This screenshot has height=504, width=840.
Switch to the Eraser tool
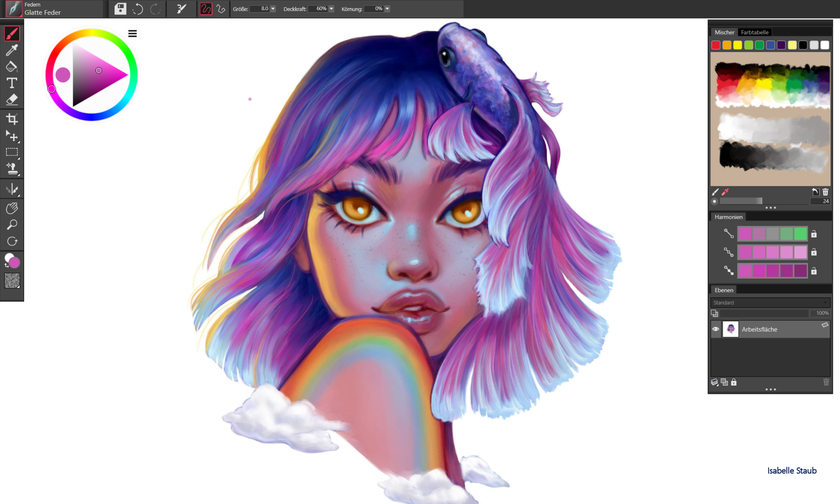12,99
